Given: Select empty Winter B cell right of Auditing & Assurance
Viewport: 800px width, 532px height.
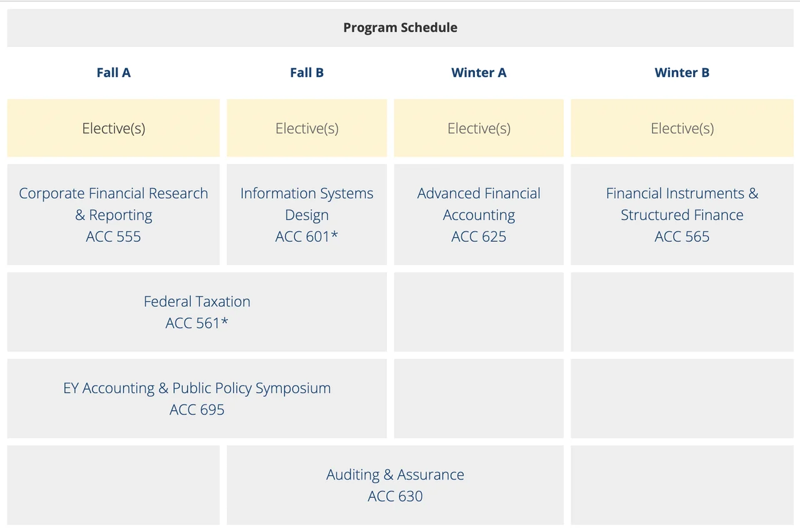Looking at the screenshot, I should pos(682,485).
